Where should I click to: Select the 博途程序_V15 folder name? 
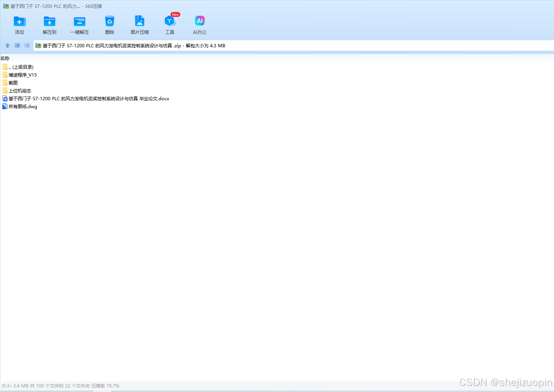[23, 75]
